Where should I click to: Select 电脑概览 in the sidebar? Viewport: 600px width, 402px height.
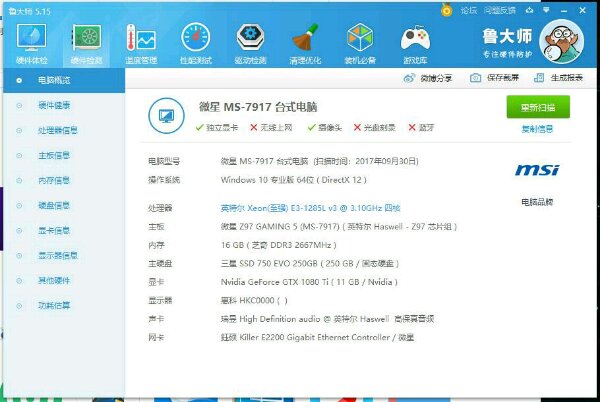point(64,80)
